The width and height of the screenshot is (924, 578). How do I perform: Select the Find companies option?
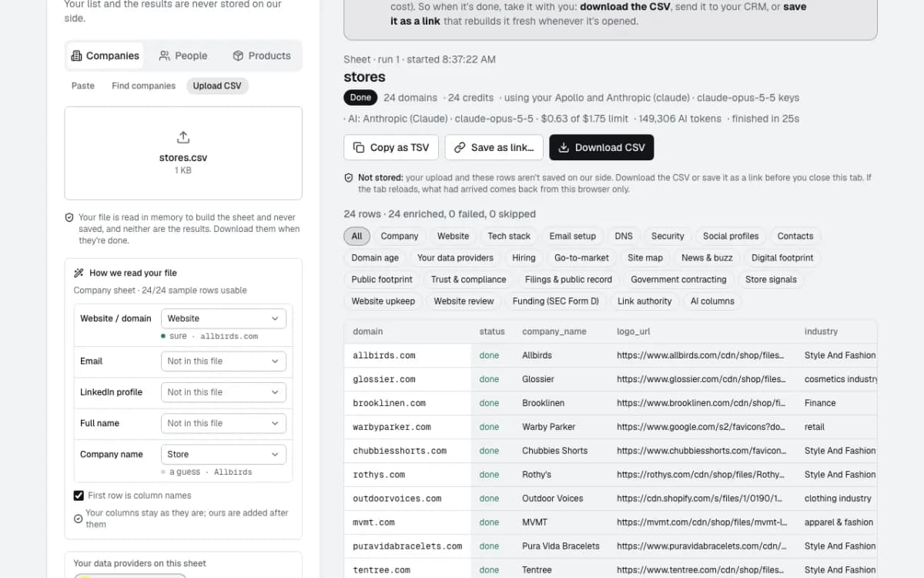(x=143, y=86)
